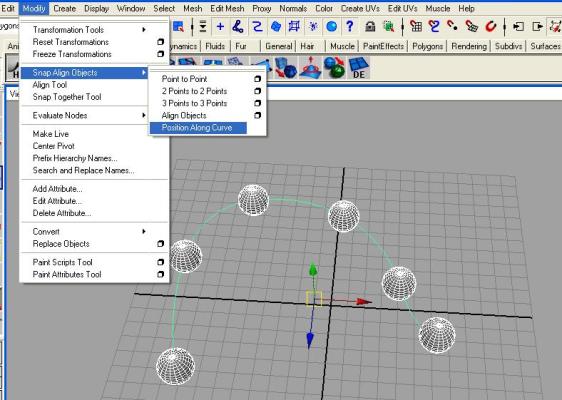Toggle the Rendering selection mask sphere icon
Viewport: 562px width, 400px height.
pyautogui.click(x=332, y=27)
